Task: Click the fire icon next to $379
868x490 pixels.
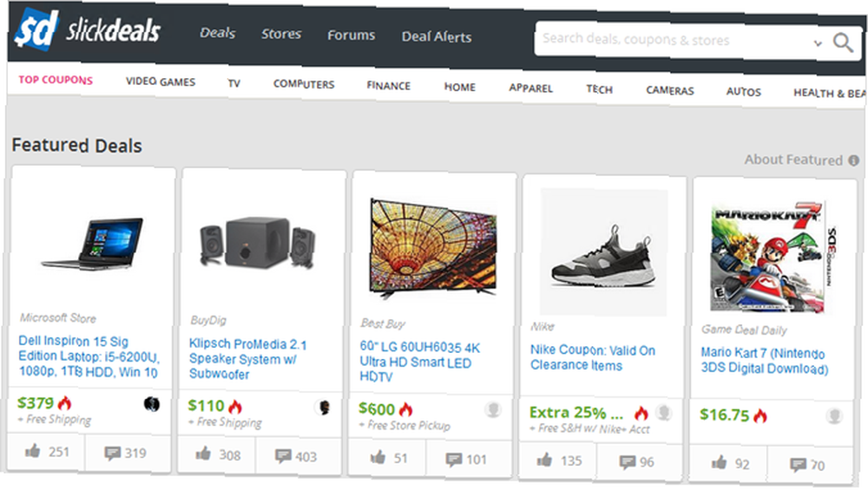Action: point(65,403)
